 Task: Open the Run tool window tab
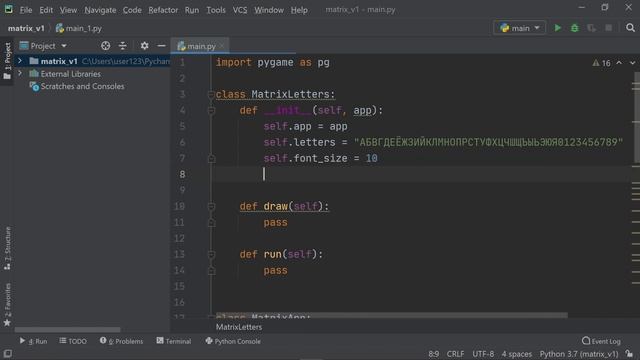33,341
